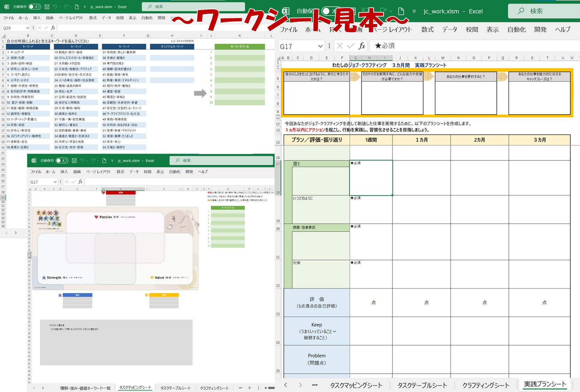Click the confirm checkmark in the right window's formula bar

coord(351,46)
